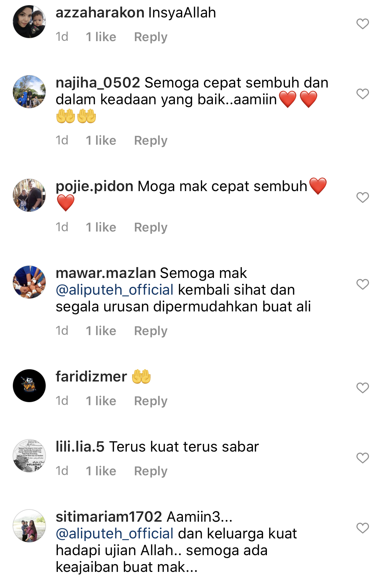Viewport: 392px width, 582px height.
Task: Open sitimariam1702 username link
Action: click(109, 517)
